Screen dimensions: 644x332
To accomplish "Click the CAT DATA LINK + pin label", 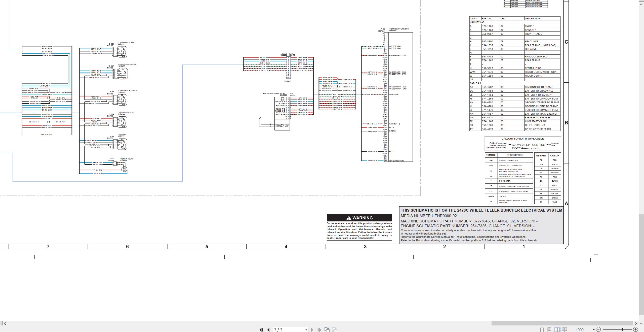I will click(x=396, y=46).
